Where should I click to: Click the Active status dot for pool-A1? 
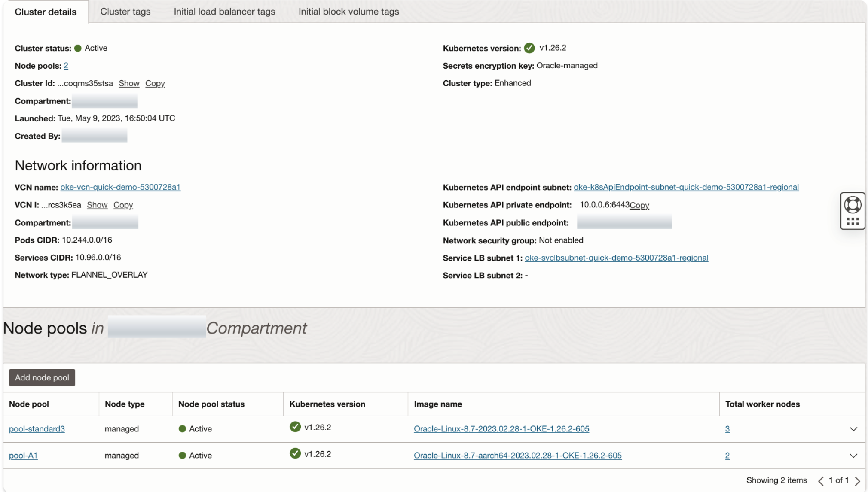tap(182, 455)
